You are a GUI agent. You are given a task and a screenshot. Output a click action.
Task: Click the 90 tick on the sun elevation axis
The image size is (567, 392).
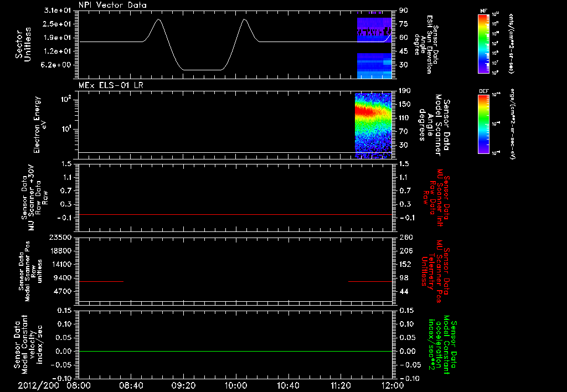coord(404,10)
